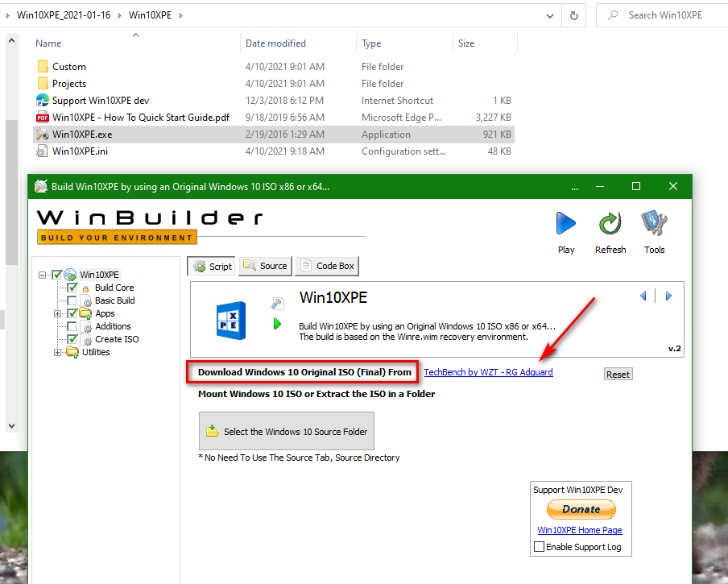Switch to the Code Box tab
This screenshot has width=728, height=584.
pos(327,266)
